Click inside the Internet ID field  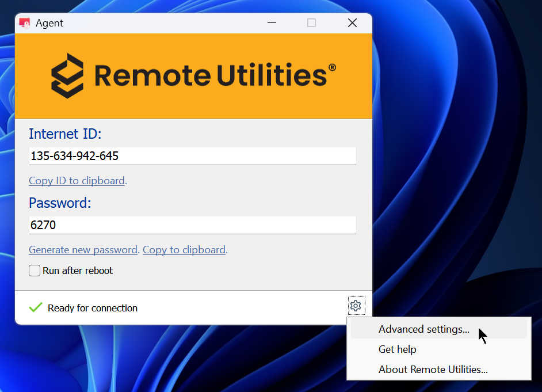192,156
